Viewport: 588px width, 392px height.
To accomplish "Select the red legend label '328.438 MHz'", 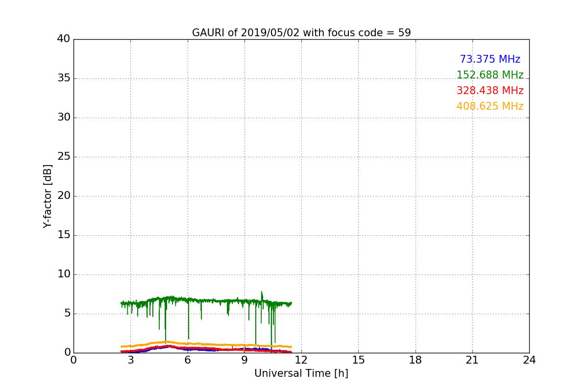I will tap(490, 91).
